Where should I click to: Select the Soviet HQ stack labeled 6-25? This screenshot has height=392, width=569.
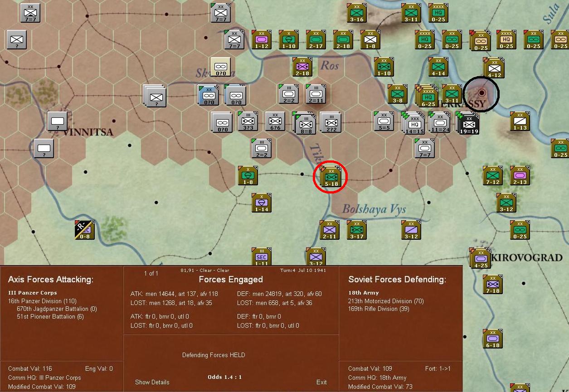(427, 96)
